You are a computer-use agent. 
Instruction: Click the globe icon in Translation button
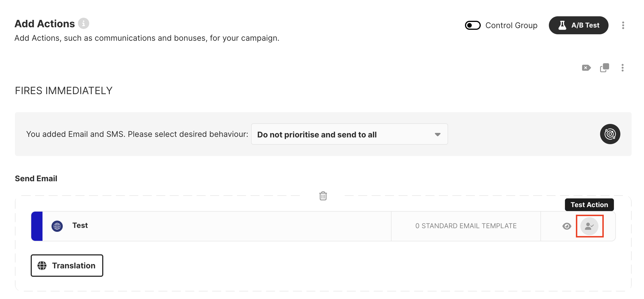42,266
